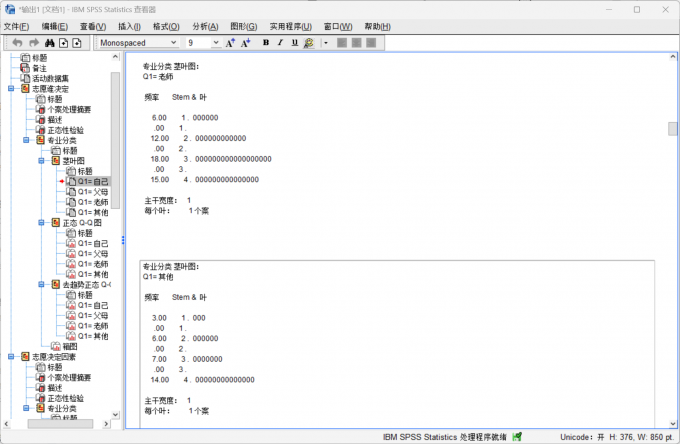Toggle Italic formatting
The image size is (680, 444).
280,42
